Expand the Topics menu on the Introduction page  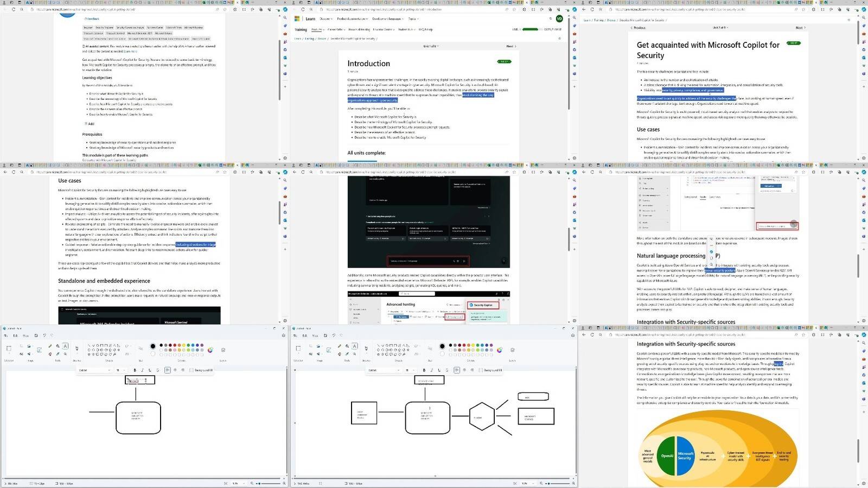coord(413,19)
